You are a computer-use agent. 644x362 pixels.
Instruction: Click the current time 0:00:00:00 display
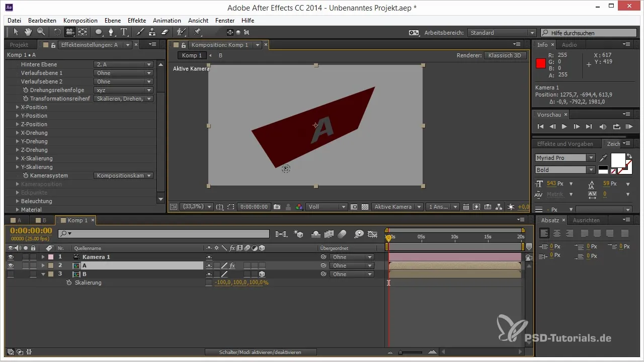point(31,231)
